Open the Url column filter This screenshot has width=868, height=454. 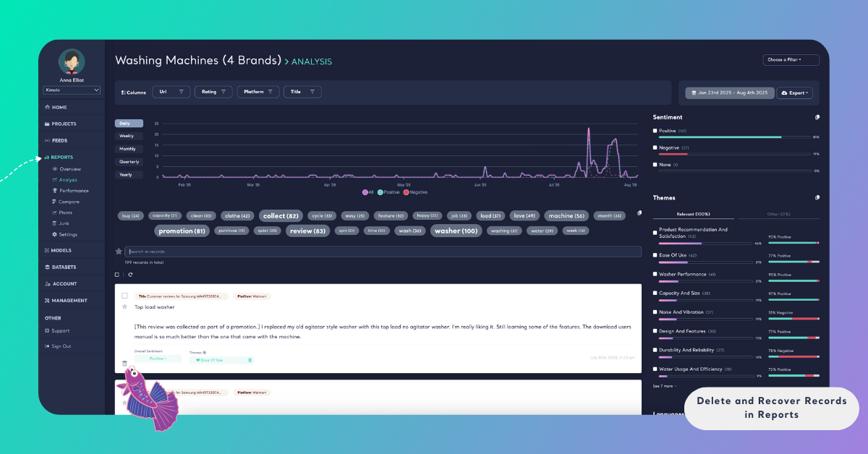172,92
